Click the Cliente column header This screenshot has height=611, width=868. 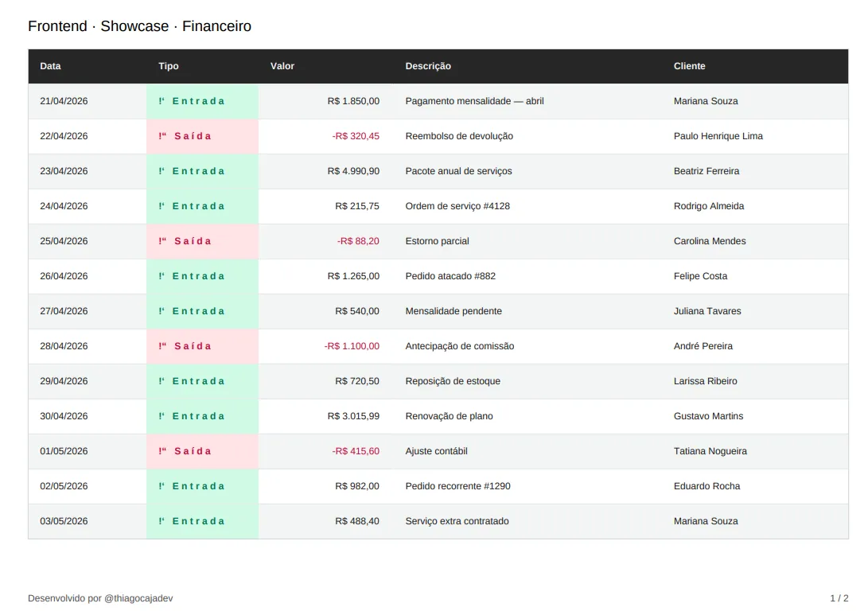(x=689, y=66)
